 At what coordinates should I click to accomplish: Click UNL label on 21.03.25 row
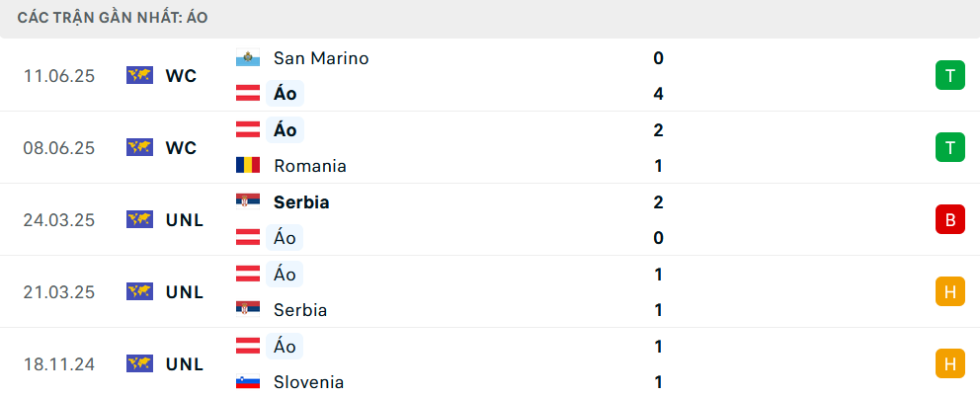(185, 291)
